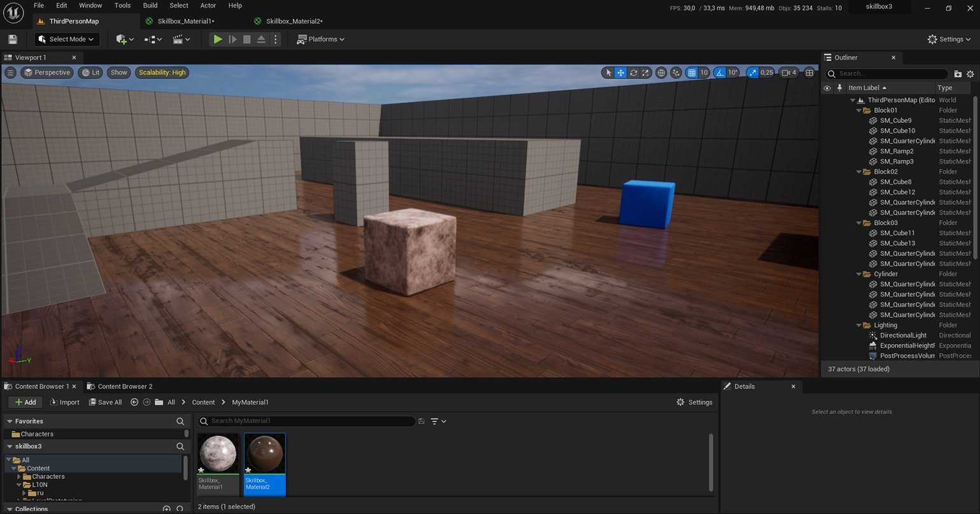Click the save level floppy disk icon
The image size is (980, 514).
pyautogui.click(x=13, y=39)
